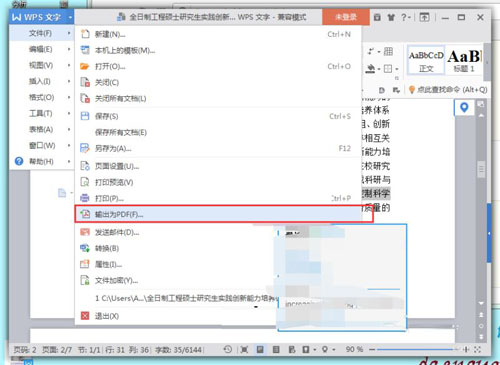The height and width of the screenshot is (365, 500).
Task: Select the outline view icon in status bar
Action: pyautogui.click(x=276, y=349)
